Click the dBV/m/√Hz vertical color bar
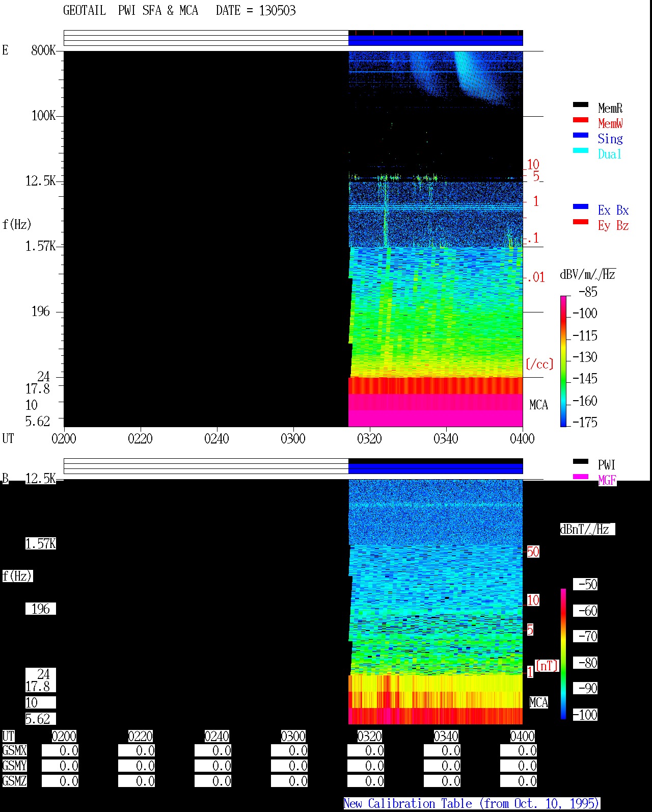Screen dimensions: 652x812 [563, 361]
